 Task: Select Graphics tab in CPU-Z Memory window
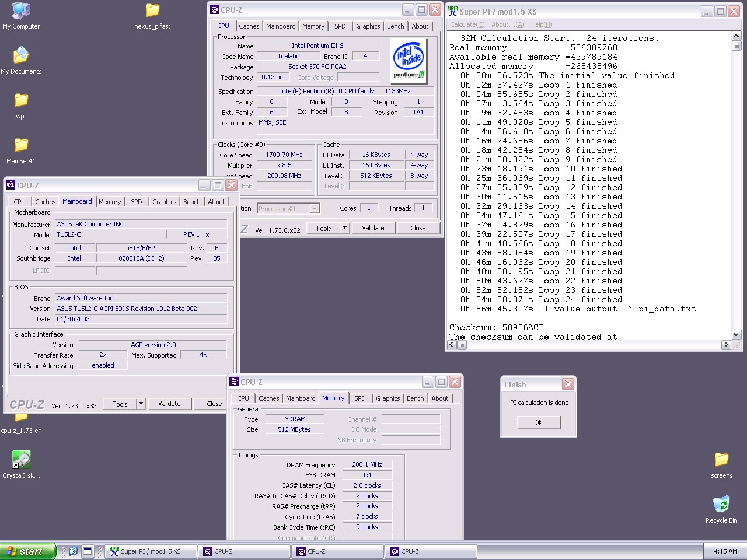coord(388,398)
